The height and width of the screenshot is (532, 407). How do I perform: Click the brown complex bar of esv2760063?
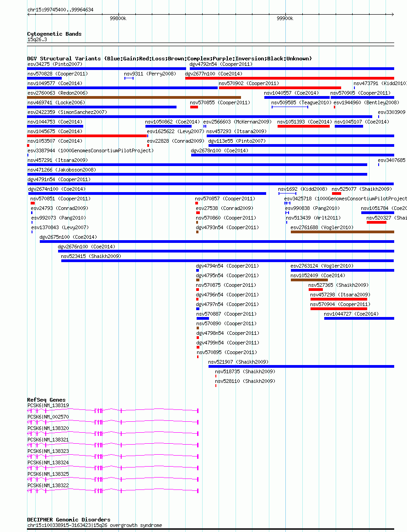[134, 97]
